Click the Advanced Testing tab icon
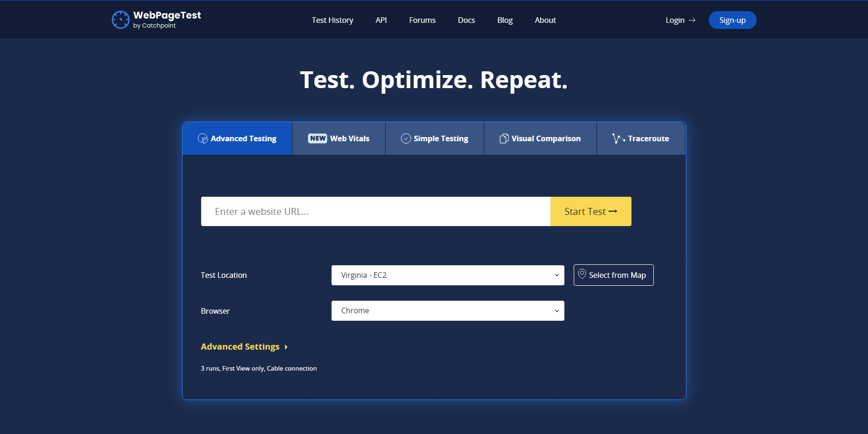868x434 pixels. click(x=203, y=138)
